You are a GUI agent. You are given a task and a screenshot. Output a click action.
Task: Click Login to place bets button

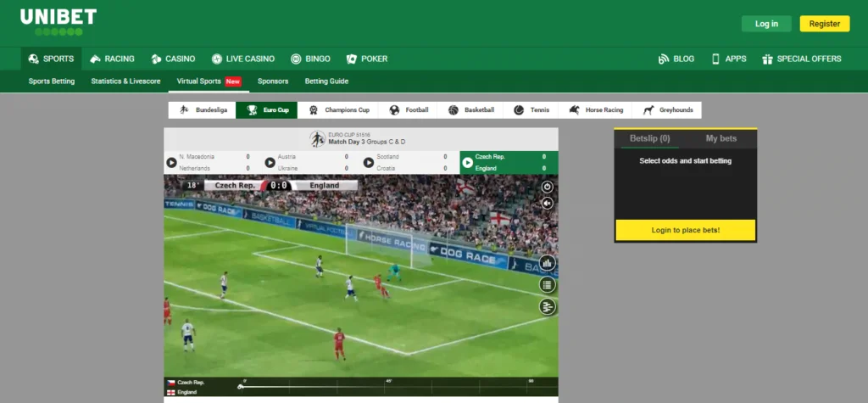click(x=685, y=230)
